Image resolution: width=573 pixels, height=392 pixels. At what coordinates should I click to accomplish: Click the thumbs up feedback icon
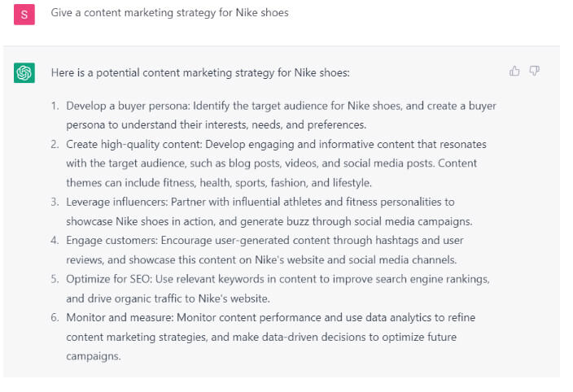click(514, 72)
